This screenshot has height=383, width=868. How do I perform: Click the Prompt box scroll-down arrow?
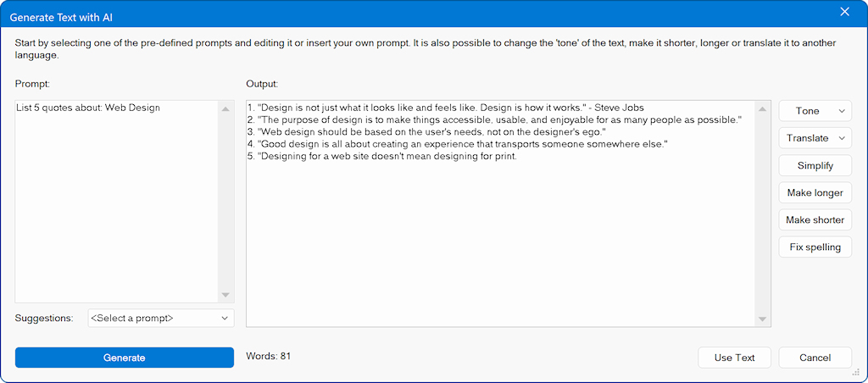(x=225, y=295)
